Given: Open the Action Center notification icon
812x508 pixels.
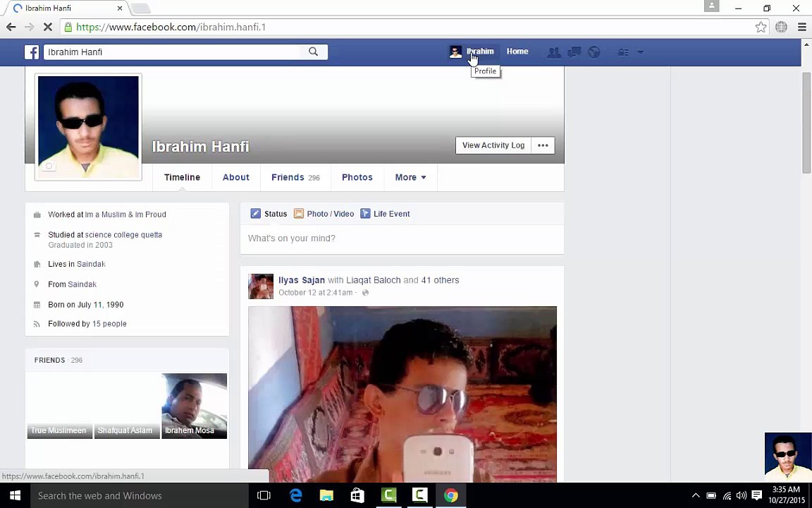Looking at the screenshot, I should tap(756, 495).
